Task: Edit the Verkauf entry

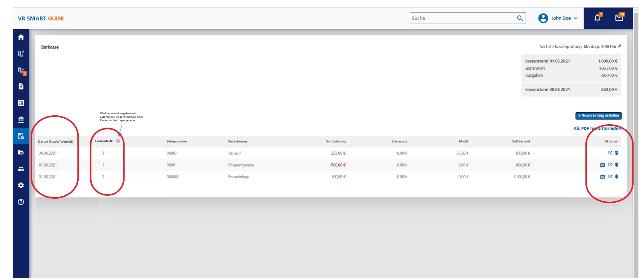Action: pos(610,153)
